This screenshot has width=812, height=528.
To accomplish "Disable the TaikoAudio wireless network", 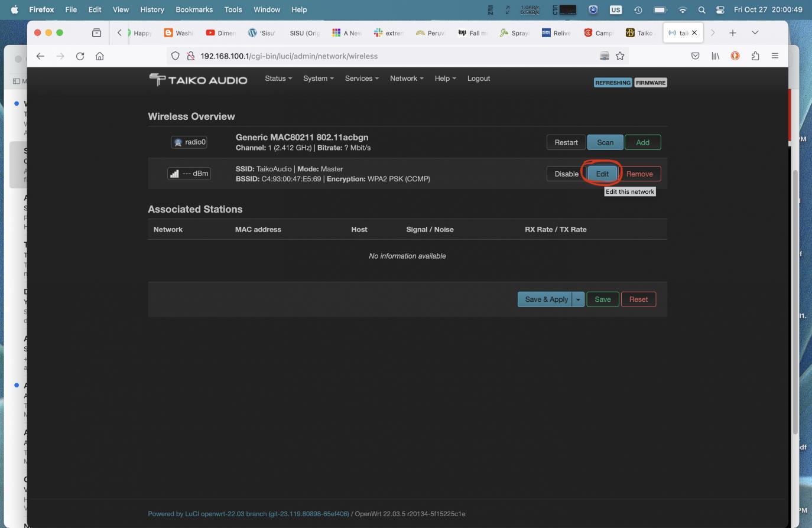I will [566, 174].
